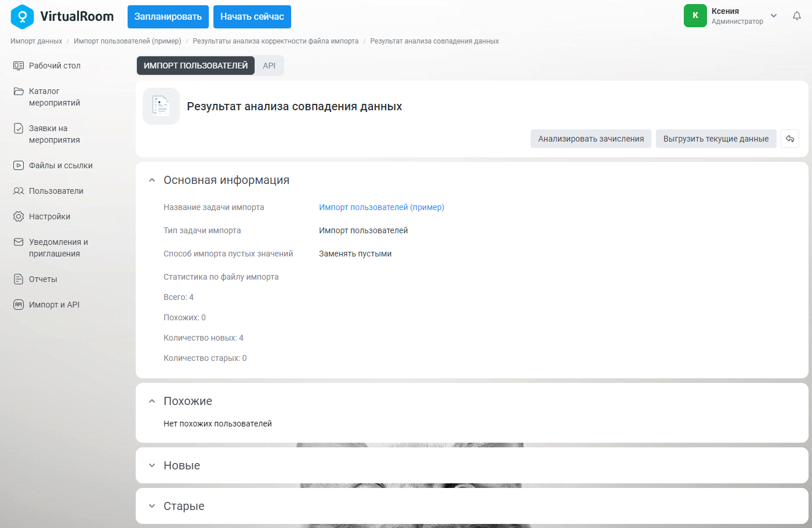Viewport: 812px width, 528px height.
Task: Open the notifications bell
Action: 797,16
